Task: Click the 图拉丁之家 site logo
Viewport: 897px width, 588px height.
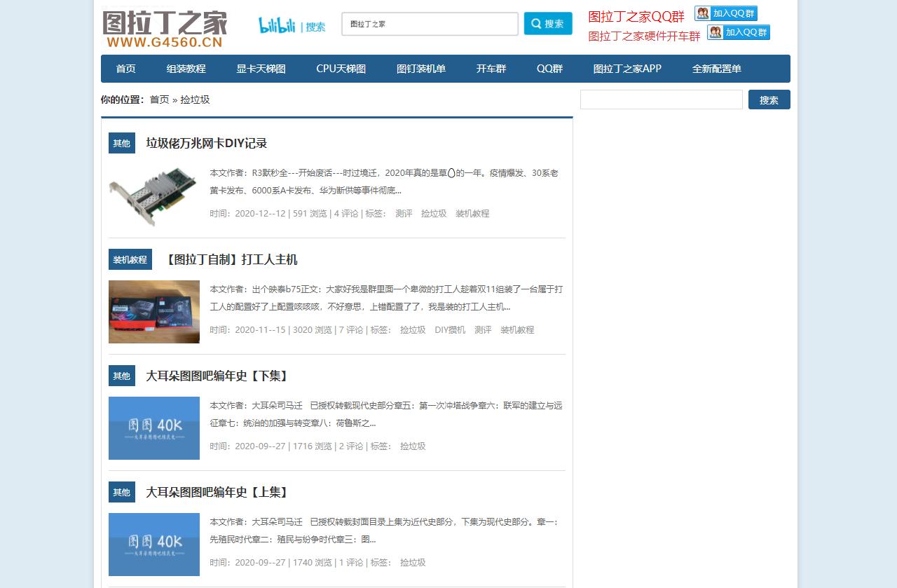Action: [163, 22]
